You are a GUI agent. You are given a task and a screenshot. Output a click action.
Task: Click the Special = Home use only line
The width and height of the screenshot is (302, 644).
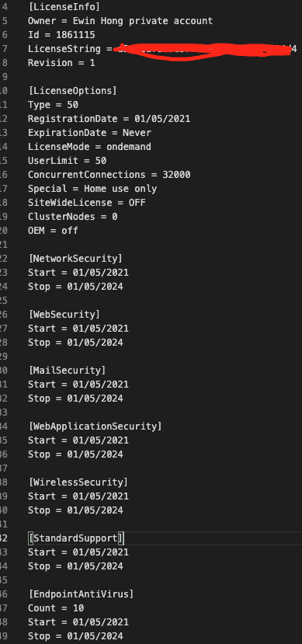point(92,189)
